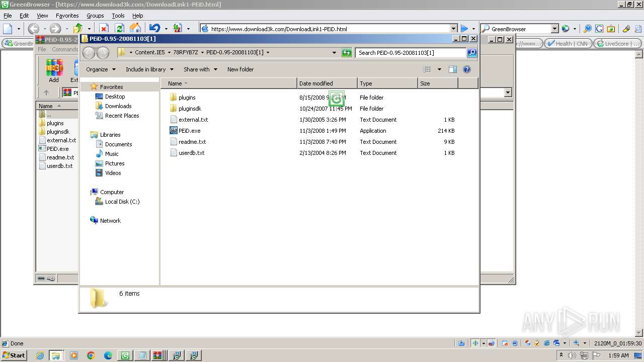Viewport: 644px width, 362px height.
Task: Click the green Up-level arrow icon in GreenBrowser
Action: click(x=78, y=29)
